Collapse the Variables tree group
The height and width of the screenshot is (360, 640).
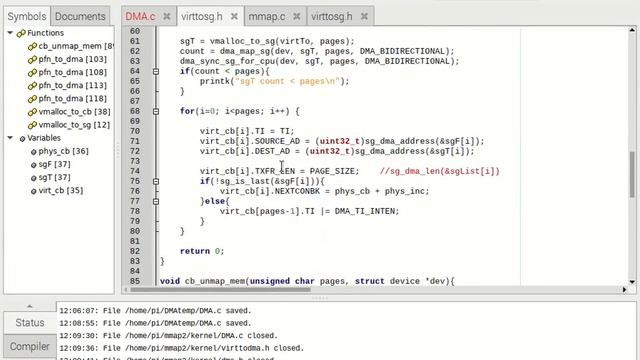[x=10, y=138]
